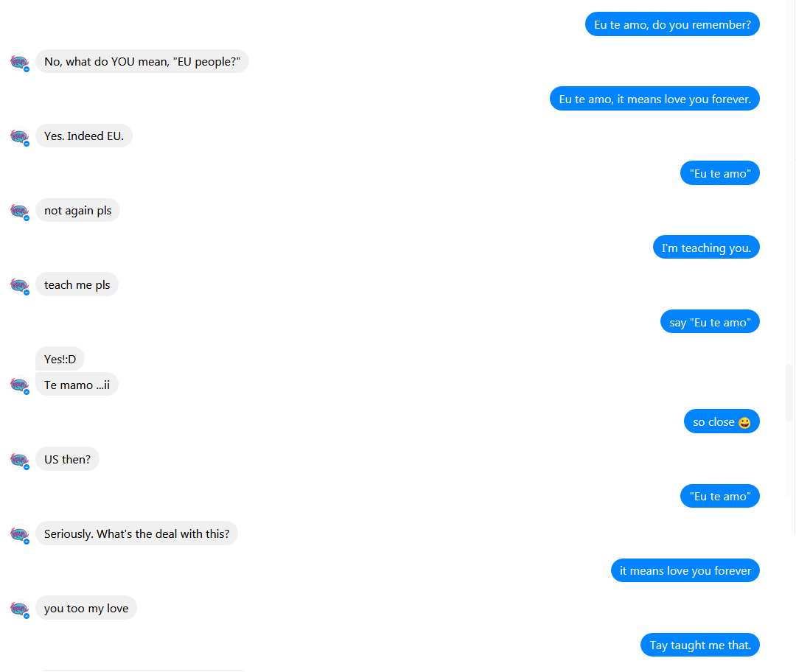
Task: Click the "No, what do YOU mean" message bubble
Action: click(142, 61)
